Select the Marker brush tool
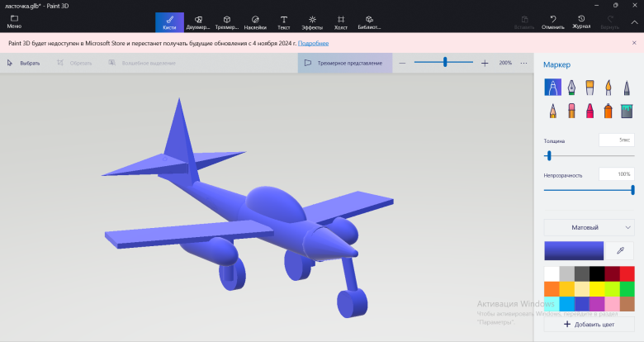This screenshot has width=644, height=342. point(552,88)
